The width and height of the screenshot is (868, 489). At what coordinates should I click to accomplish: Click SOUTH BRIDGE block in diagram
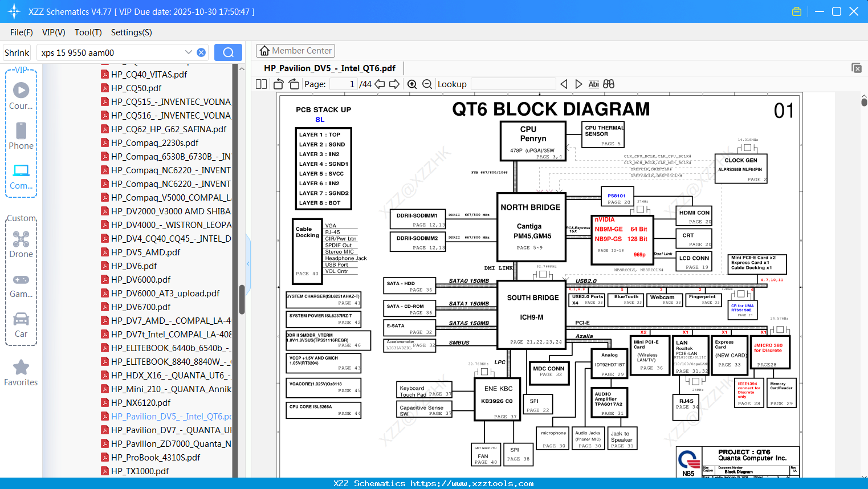(531, 314)
